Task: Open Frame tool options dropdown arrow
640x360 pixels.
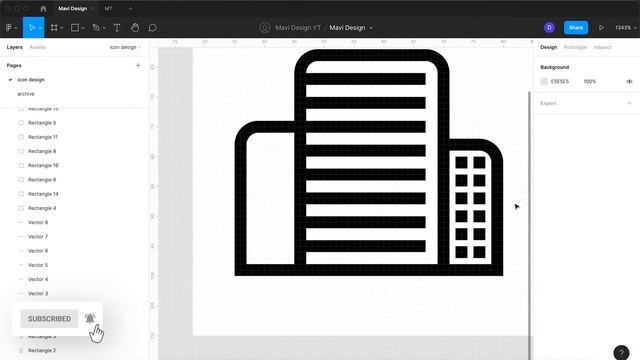Action: (x=62, y=28)
